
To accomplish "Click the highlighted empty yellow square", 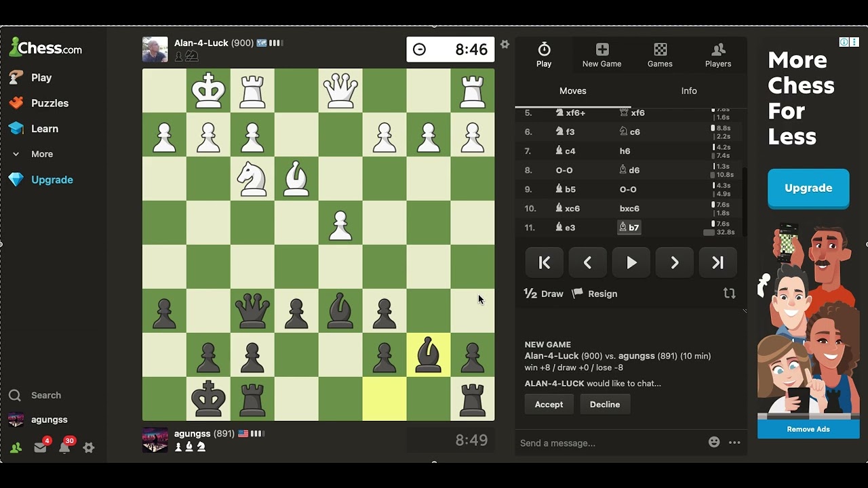I will click(384, 399).
